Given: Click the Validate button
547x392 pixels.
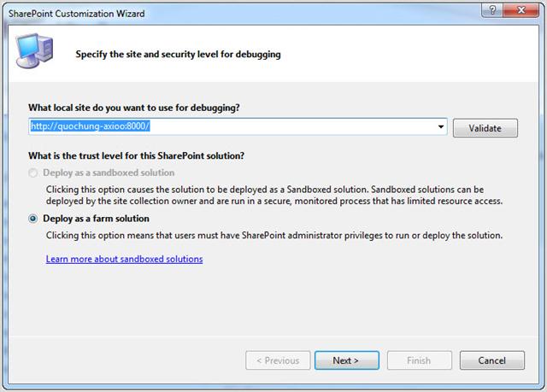Looking at the screenshot, I should click(485, 128).
